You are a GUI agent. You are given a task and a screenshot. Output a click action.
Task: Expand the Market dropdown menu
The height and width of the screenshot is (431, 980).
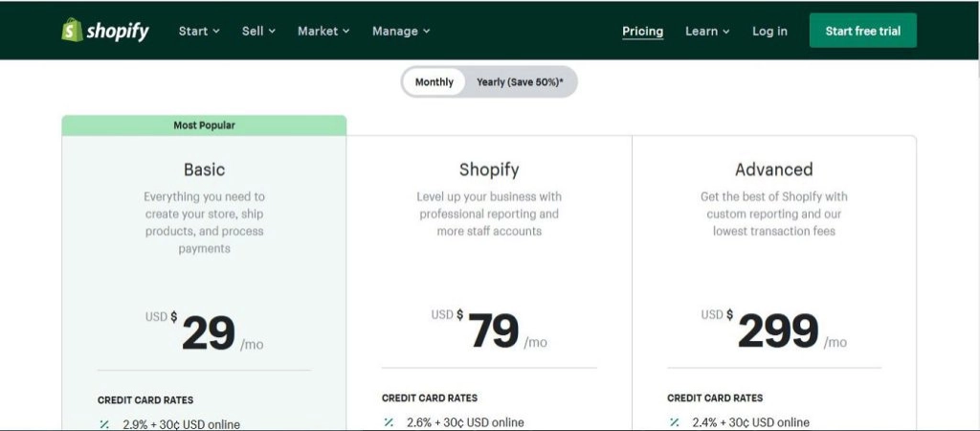pos(323,31)
